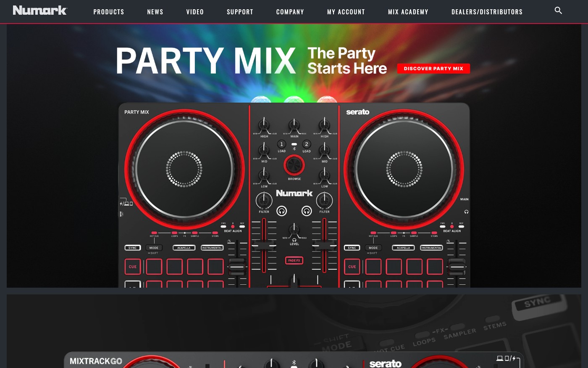Click the Numark logo in the header
Image resolution: width=588 pixels, height=368 pixels.
(x=40, y=10)
